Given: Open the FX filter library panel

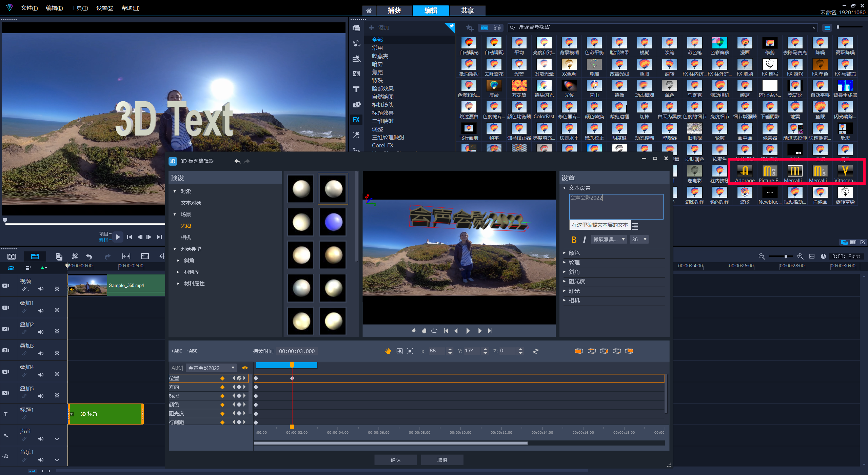Looking at the screenshot, I should pos(356,120).
